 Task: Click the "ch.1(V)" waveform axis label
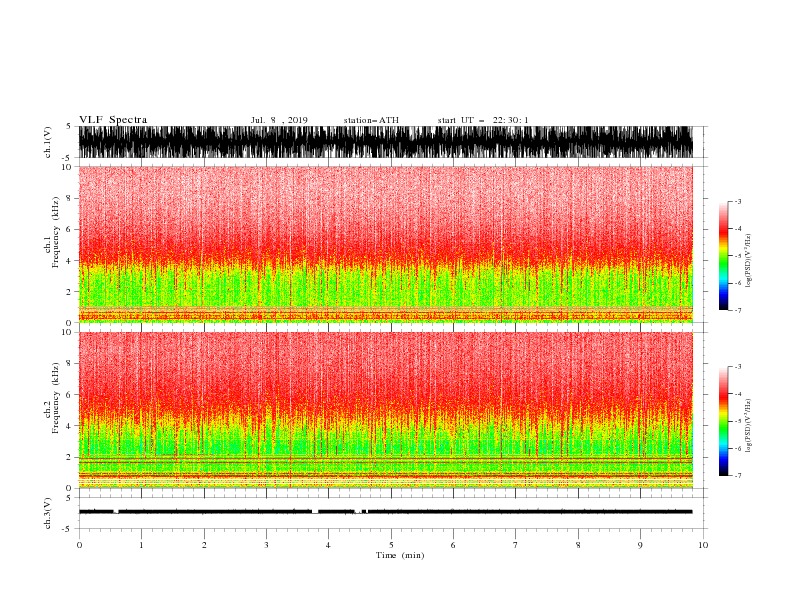tap(48, 142)
